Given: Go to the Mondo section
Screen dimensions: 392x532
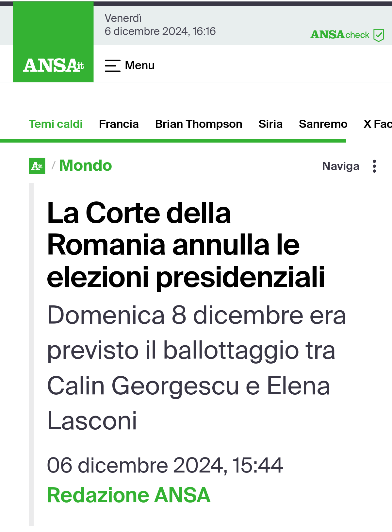Looking at the screenshot, I should [86, 165].
